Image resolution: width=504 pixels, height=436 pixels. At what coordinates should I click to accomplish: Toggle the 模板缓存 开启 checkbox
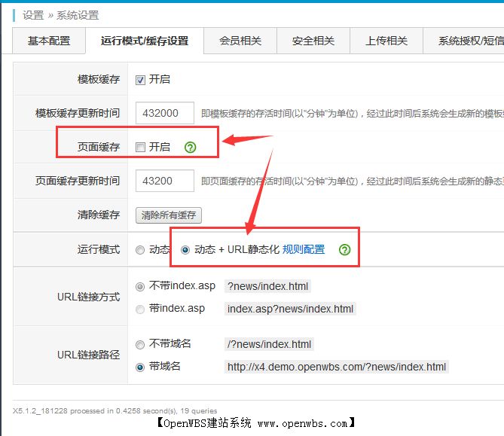pos(140,80)
